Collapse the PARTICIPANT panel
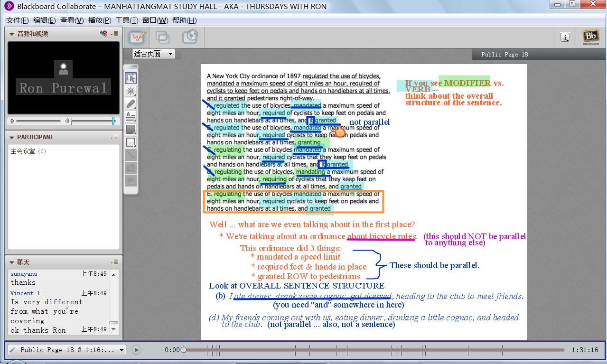 coord(12,137)
